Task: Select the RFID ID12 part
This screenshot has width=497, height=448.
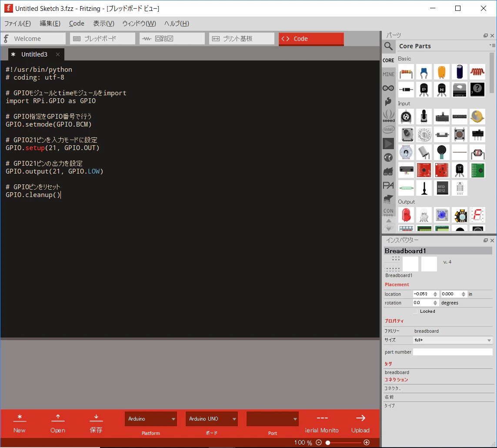Action: click(x=441, y=188)
